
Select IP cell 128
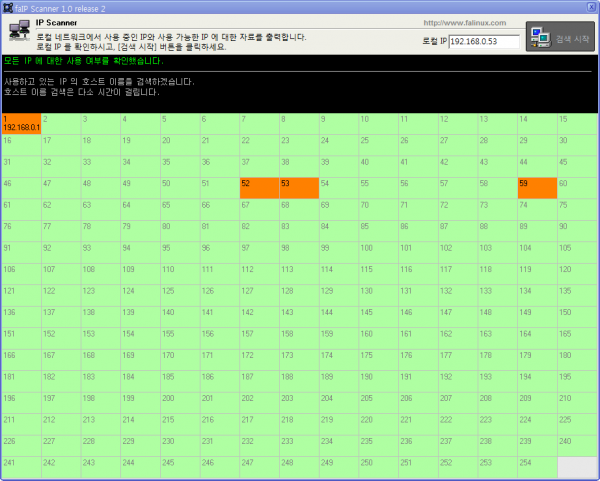(x=299, y=295)
